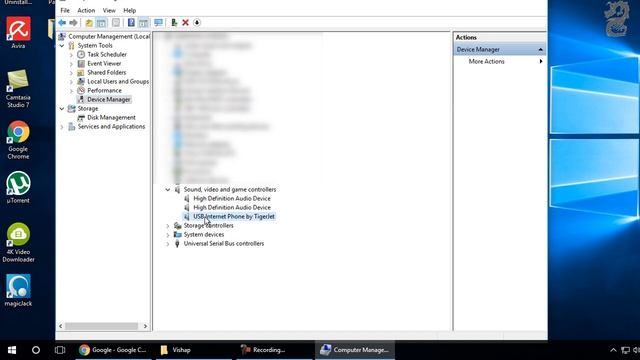Open magicJack desktop shortcut

tap(18, 290)
